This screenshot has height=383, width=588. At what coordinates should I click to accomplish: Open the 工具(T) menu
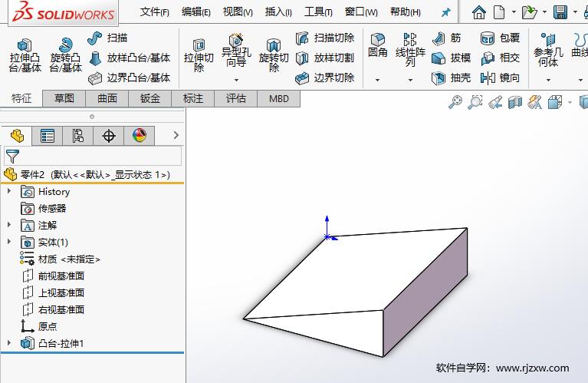pos(318,12)
